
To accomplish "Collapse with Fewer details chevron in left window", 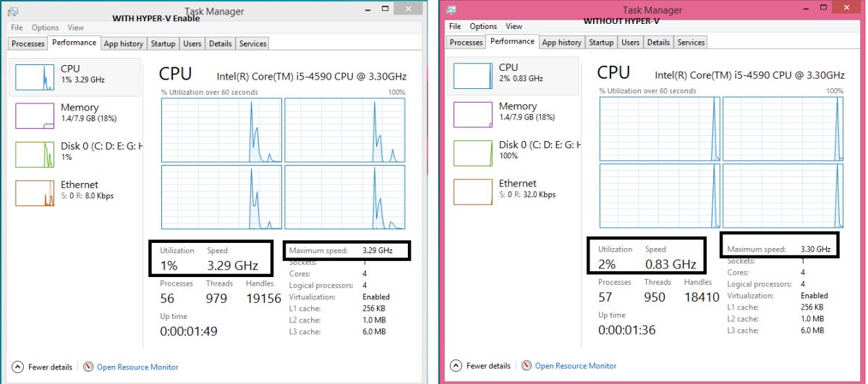I will pos(17,367).
